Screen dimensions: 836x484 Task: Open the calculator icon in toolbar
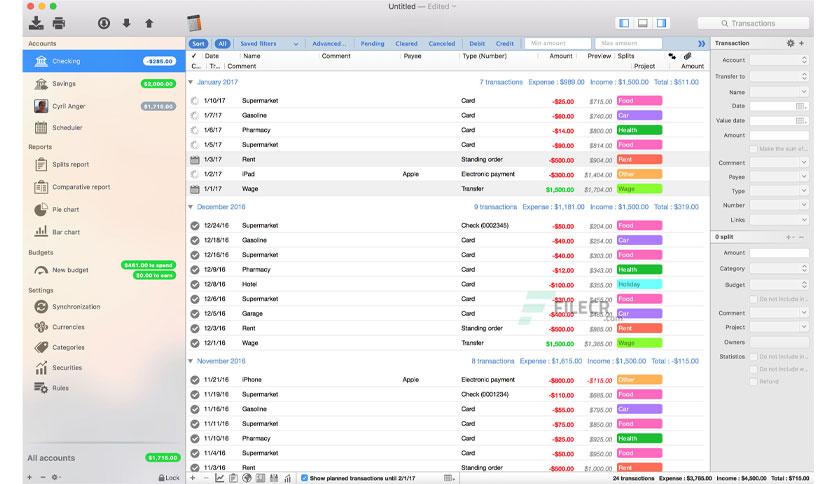(194, 23)
